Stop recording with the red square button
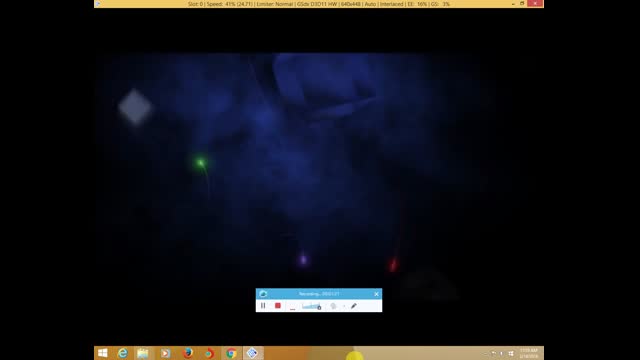This screenshot has height=360, width=640. (x=278, y=306)
